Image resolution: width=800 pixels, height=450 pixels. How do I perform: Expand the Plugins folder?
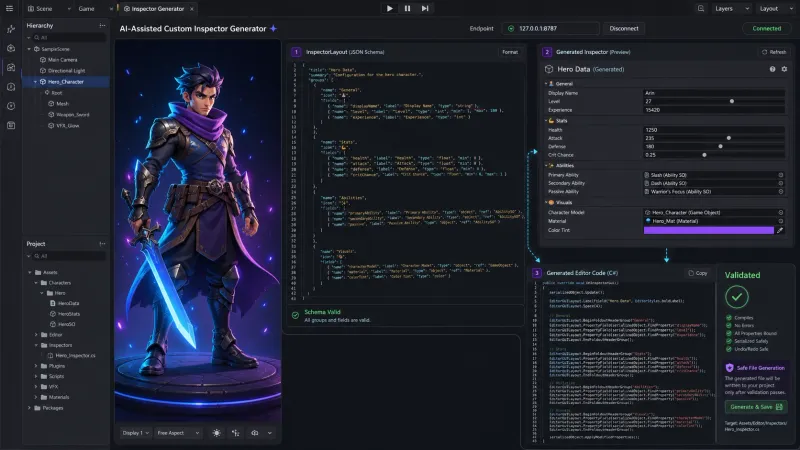click(36, 366)
